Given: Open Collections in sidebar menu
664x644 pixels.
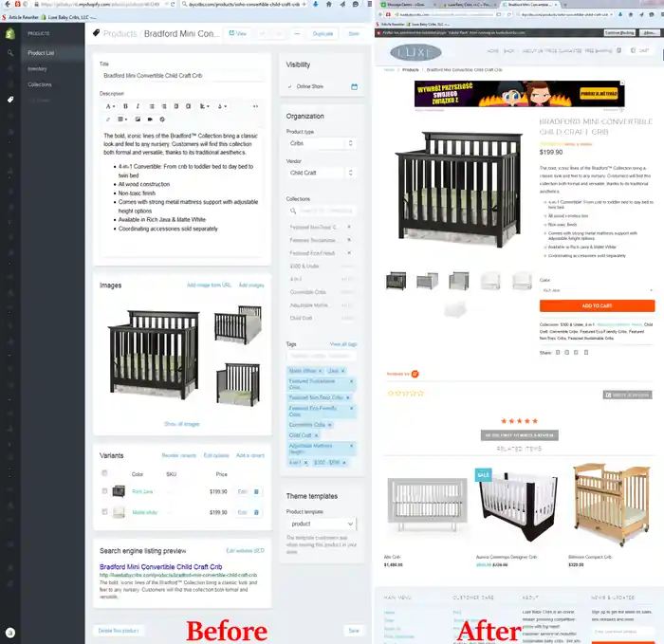Looking at the screenshot, I should pos(40,84).
